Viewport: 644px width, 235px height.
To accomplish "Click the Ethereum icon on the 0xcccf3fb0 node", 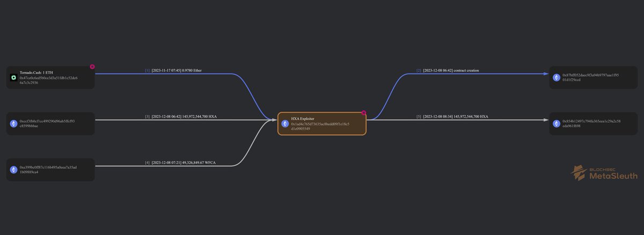I will [x=13, y=123].
